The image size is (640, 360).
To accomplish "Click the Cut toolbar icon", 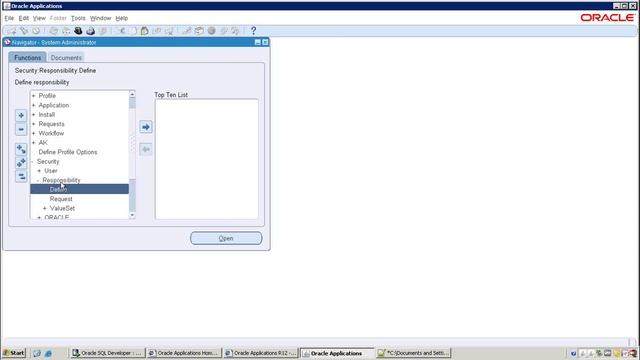I will [x=121, y=31].
